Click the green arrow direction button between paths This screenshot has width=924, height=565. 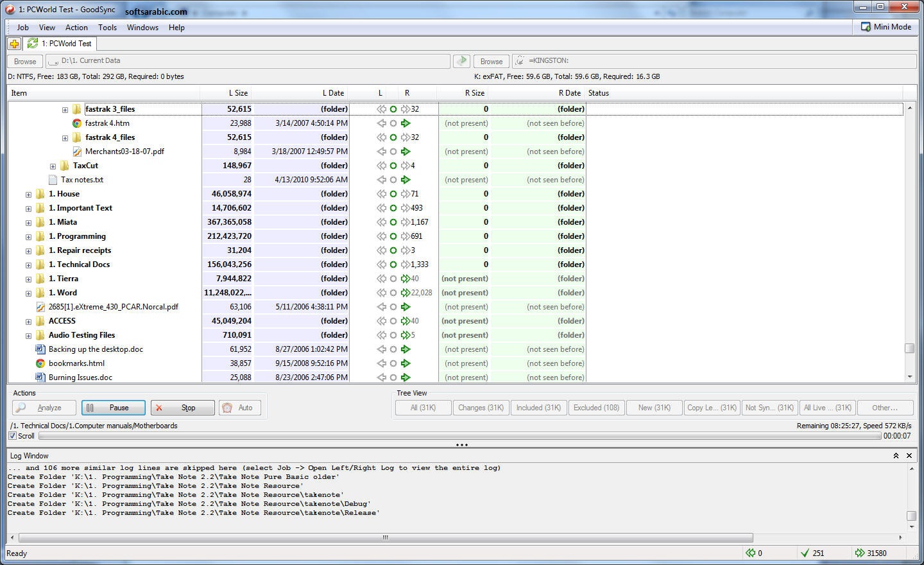tap(461, 61)
